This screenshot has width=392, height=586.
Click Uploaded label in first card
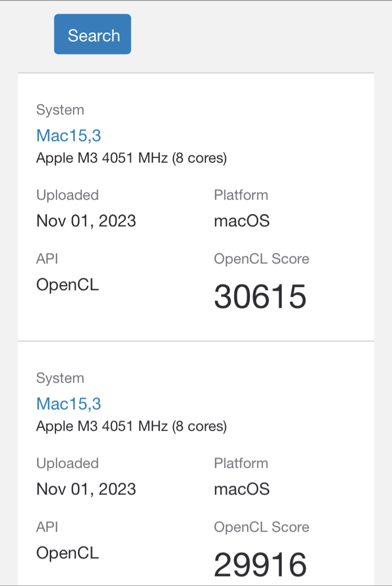coord(67,196)
